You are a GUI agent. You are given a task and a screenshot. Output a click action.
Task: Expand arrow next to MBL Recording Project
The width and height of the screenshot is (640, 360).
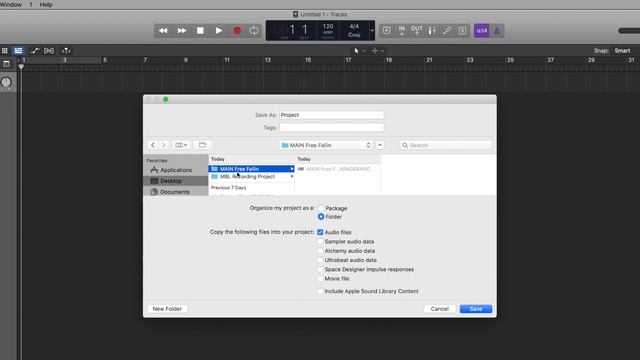coord(292,177)
